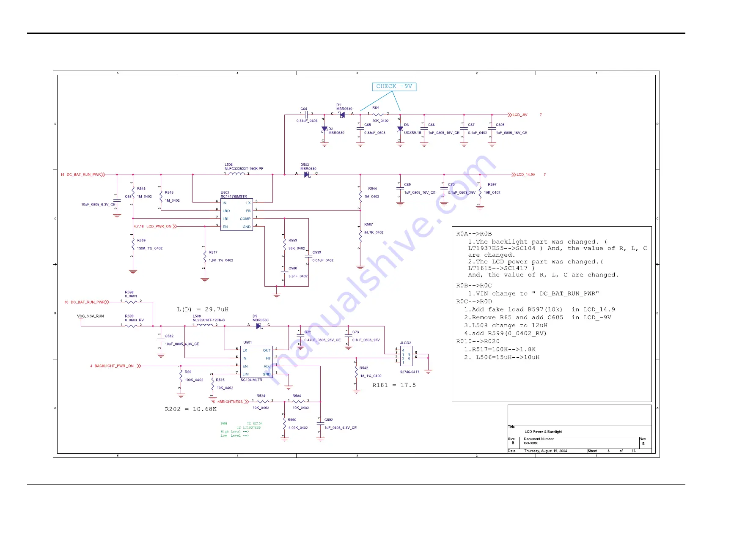
Task: Select the 100K_0402 value of R69
Action: 194,380
